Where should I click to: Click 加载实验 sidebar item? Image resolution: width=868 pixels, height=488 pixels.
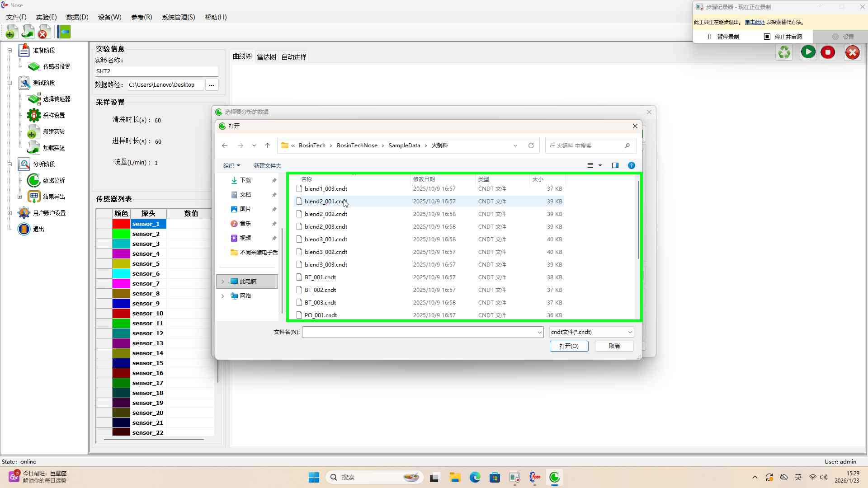tap(53, 148)
